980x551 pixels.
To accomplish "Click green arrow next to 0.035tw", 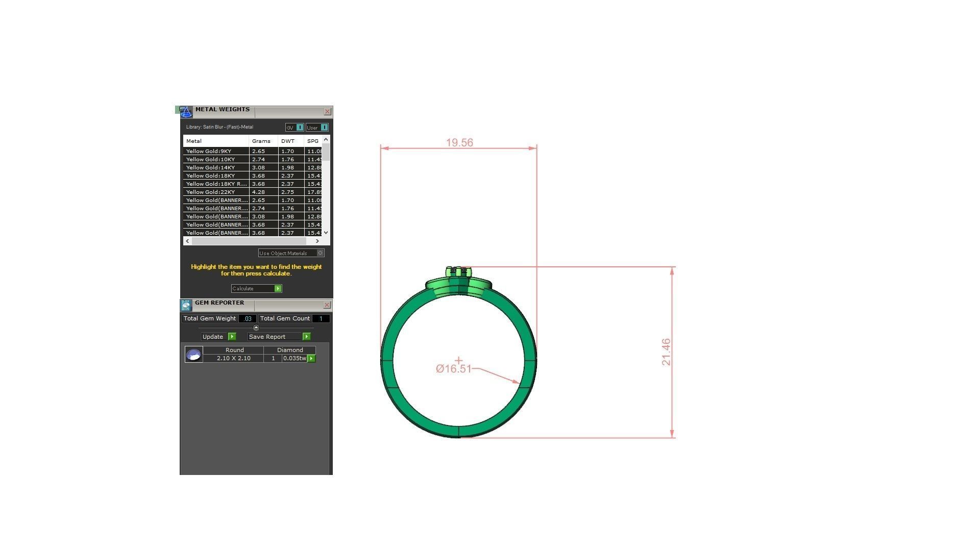I will (311, 359).
